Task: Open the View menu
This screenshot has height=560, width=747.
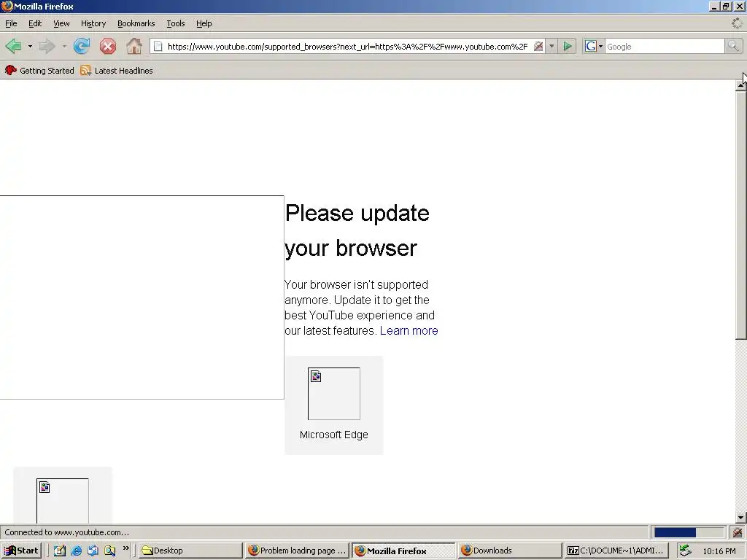Action: (61, 23)
